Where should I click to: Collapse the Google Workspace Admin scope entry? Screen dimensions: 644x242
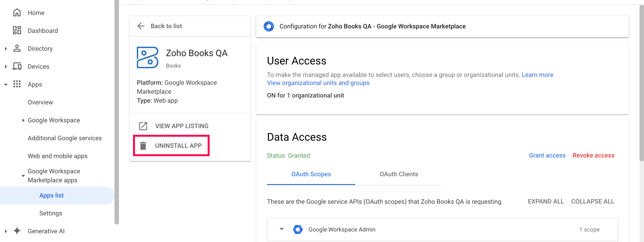[281, 229]
